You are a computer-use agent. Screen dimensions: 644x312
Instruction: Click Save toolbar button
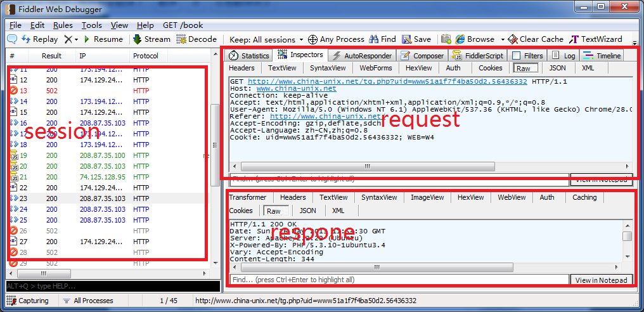click(416, 39)
